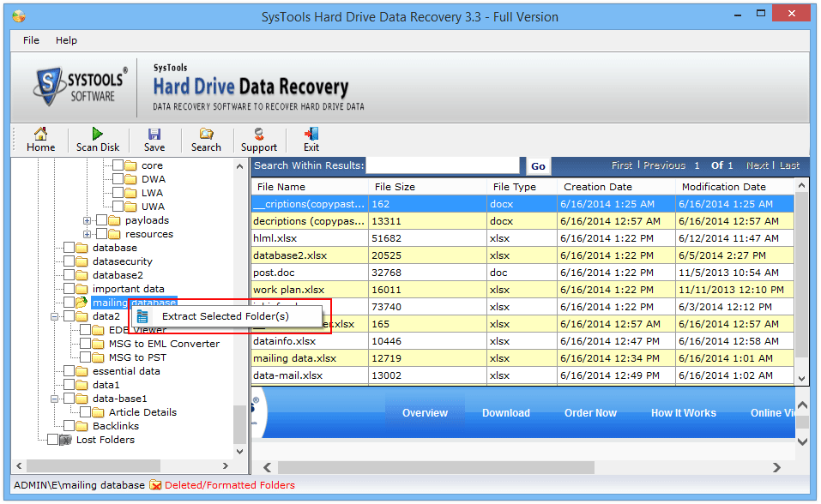Click the database2 folder icon

pyautogui.click(x=81, y=275)
